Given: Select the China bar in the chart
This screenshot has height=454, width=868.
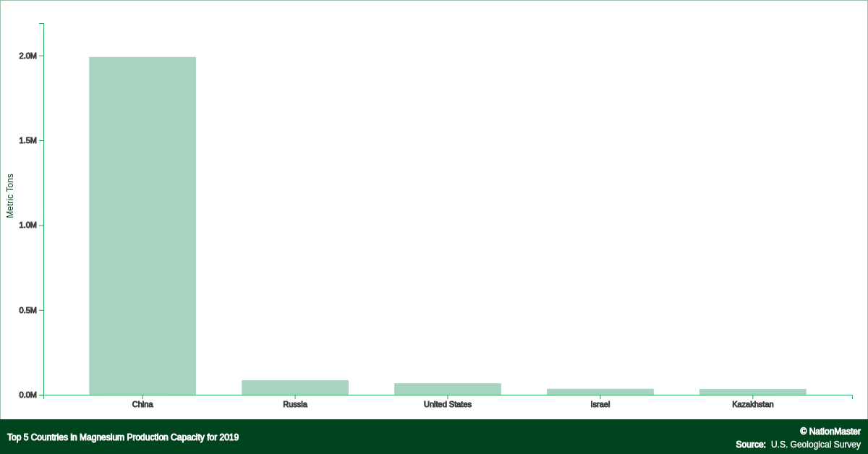Looking at the screenshot, I should click(x=142, y=224).
